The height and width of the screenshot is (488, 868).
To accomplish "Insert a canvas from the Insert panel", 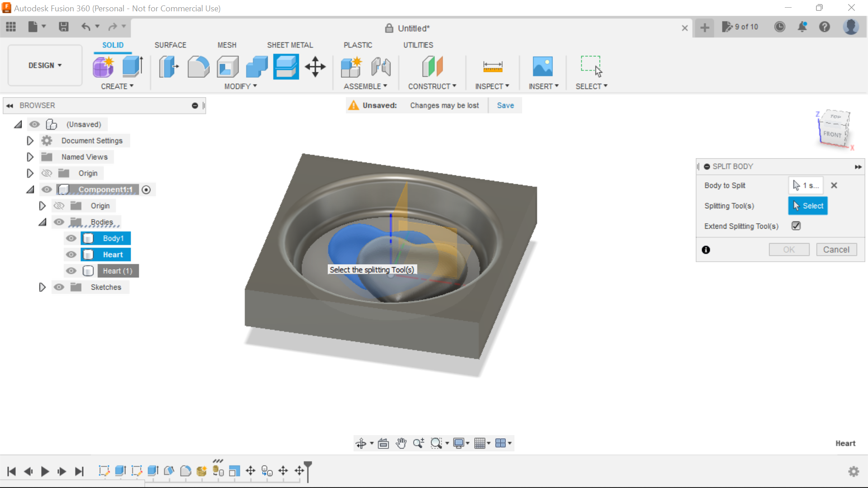I will (543, 66).
